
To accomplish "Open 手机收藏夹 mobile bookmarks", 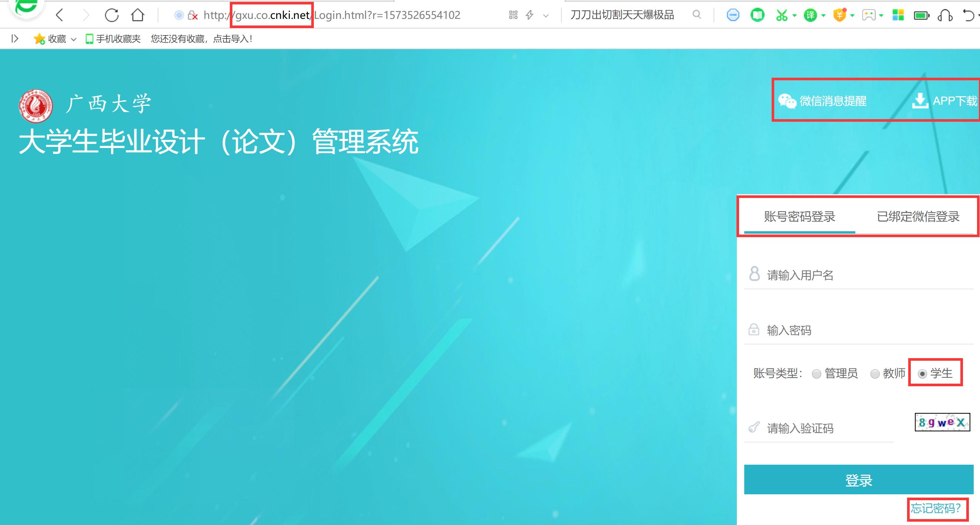I will point(113,39).
